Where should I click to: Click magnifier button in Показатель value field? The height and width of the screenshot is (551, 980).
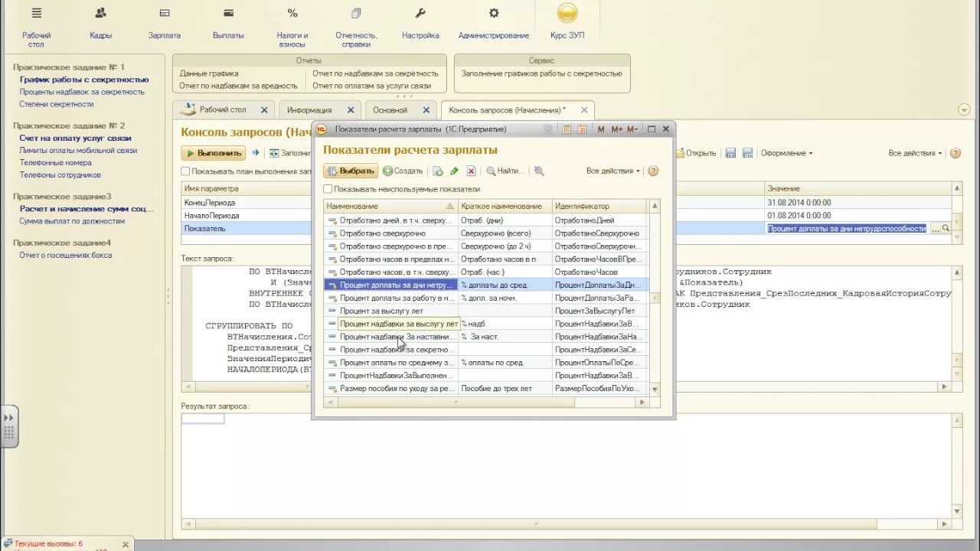coord(946,228)
